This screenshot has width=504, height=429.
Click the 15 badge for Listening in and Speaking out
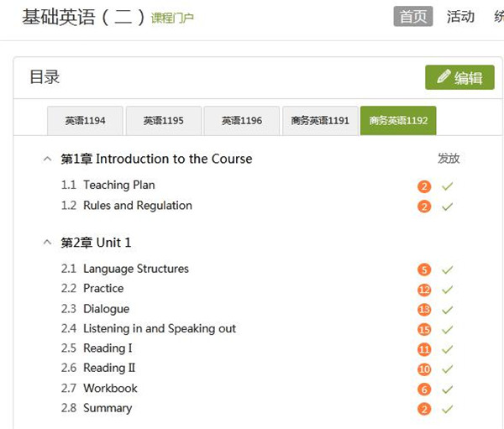[424, 330]
